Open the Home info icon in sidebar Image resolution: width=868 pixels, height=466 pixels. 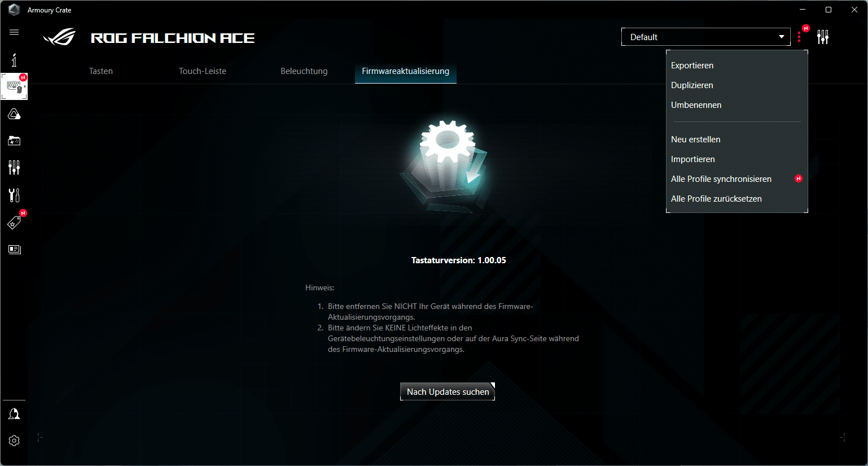click(14, 59)
